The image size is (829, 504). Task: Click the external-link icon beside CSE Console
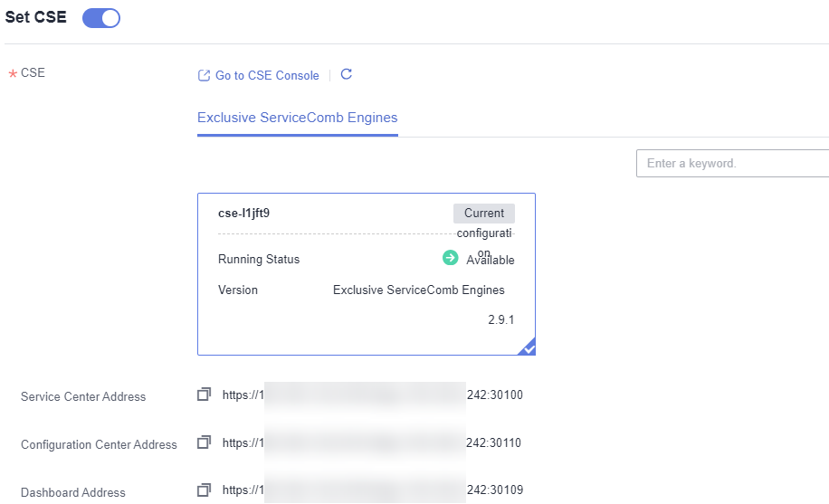pos(204,76)
